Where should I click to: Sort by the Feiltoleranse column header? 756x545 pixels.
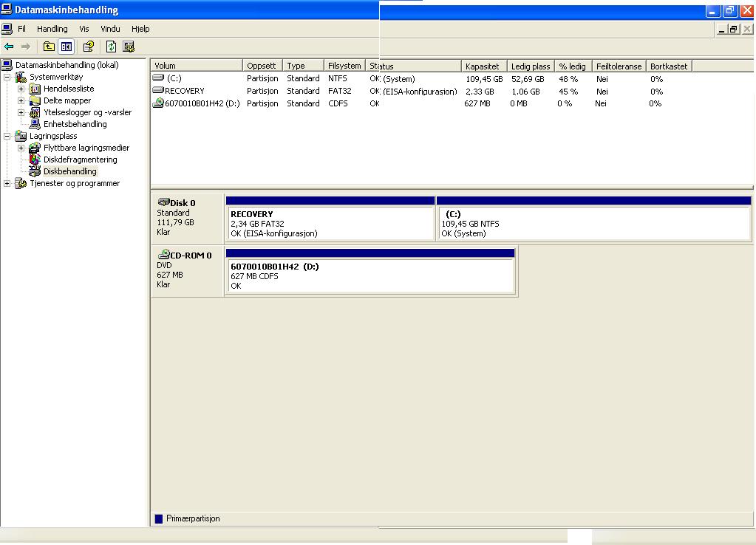[619, 66]
